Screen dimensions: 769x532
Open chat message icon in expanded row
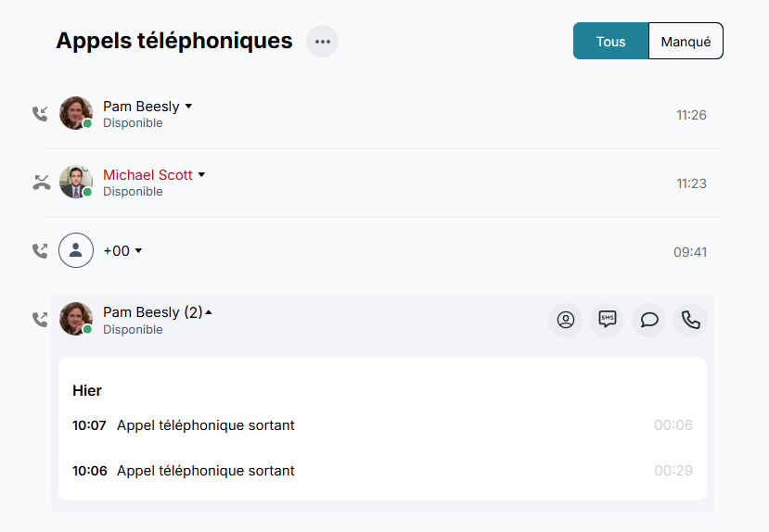(649, 320)
